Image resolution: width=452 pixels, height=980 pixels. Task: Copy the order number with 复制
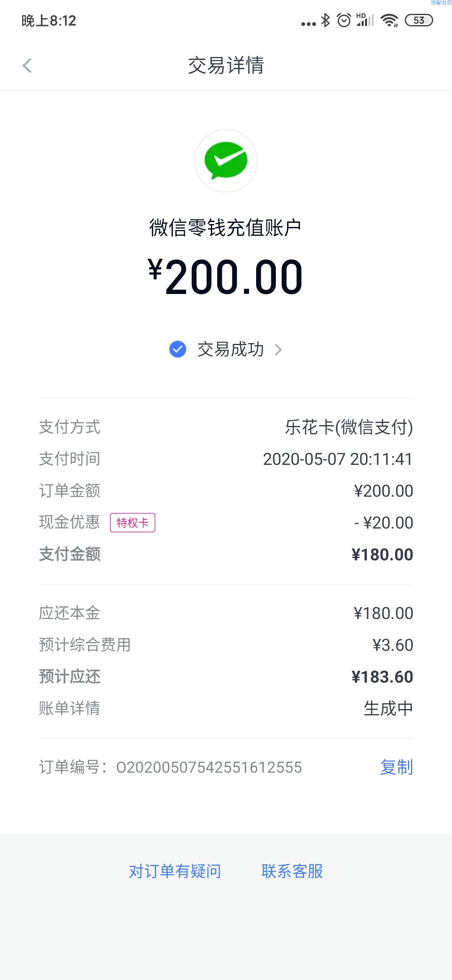pyautogui.click(x=396, y=767)
